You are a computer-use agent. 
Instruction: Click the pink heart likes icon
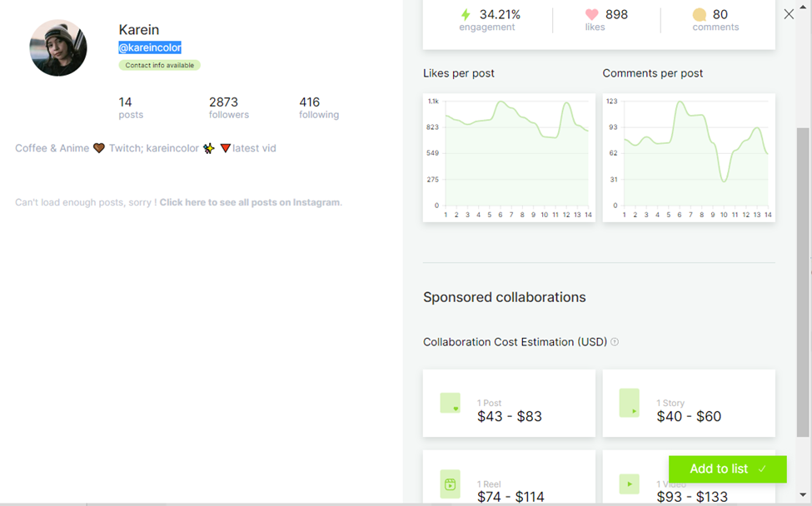tap(592, 14)
